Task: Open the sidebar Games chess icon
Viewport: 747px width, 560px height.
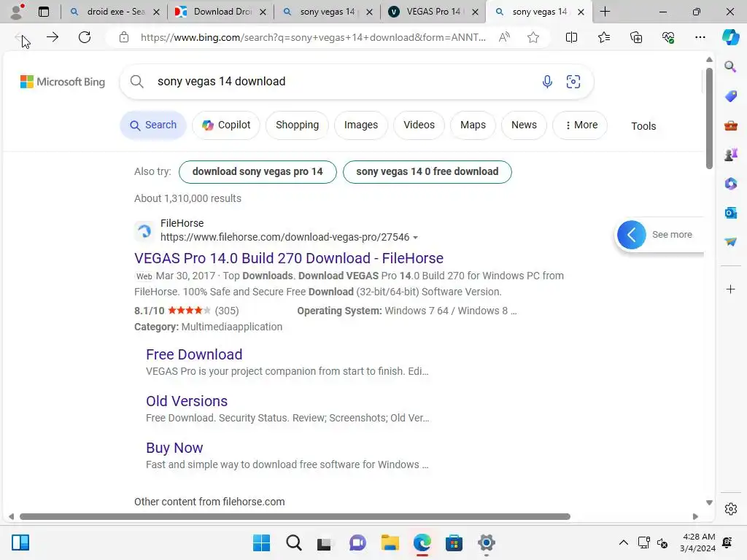Action: pyautogui.click(x=730, y=155)
